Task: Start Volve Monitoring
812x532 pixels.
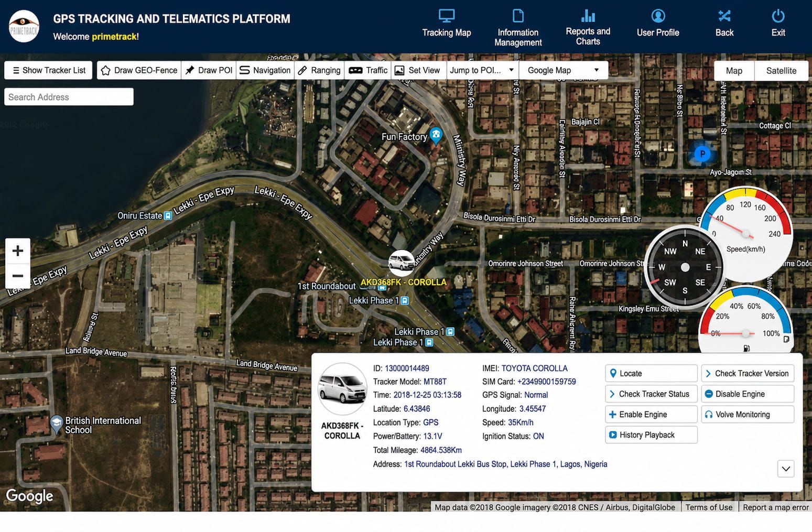Action: click(748, 414)
